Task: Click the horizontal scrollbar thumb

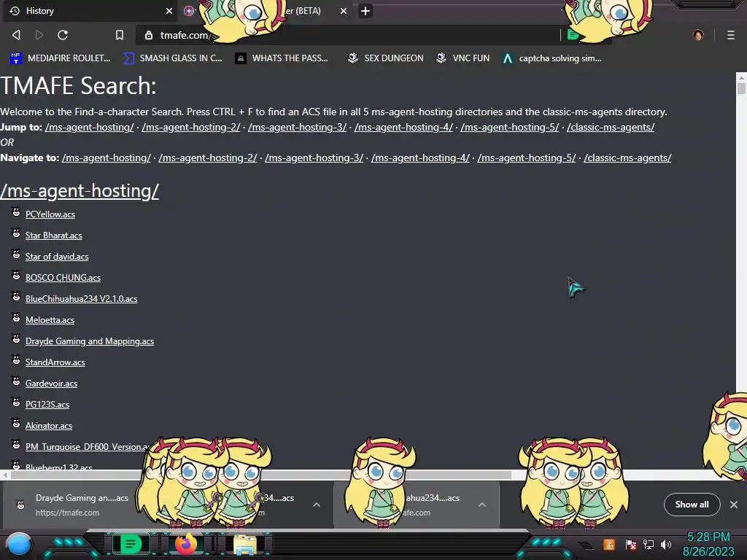Action: tap(261, 475)
